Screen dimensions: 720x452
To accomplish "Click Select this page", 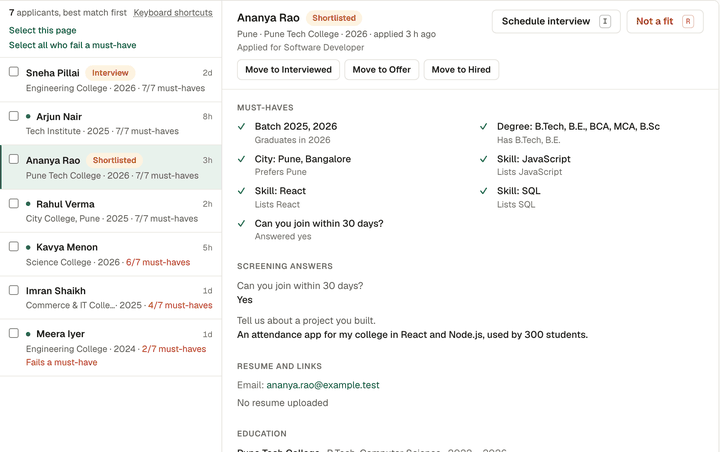I will coord(43,30).
